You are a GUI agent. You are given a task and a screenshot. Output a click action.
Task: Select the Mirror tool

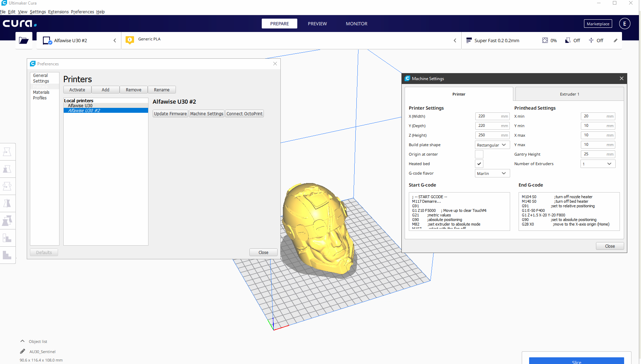7,203
